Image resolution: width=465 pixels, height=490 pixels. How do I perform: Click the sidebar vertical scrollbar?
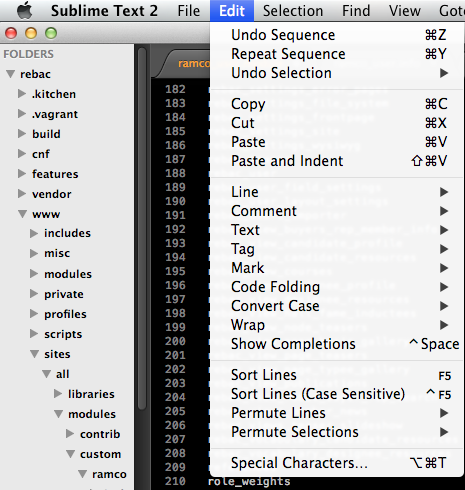(142, 229)
